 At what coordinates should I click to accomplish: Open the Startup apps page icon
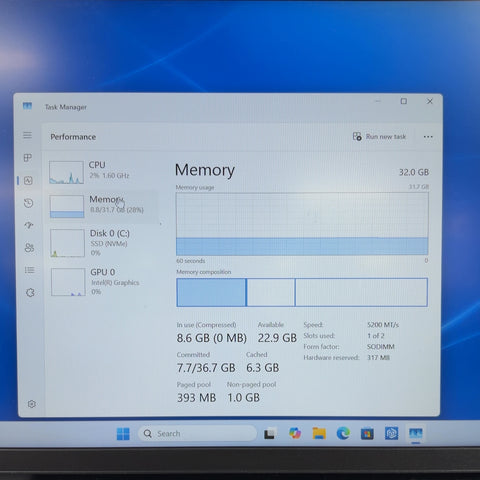pos(29,225)
